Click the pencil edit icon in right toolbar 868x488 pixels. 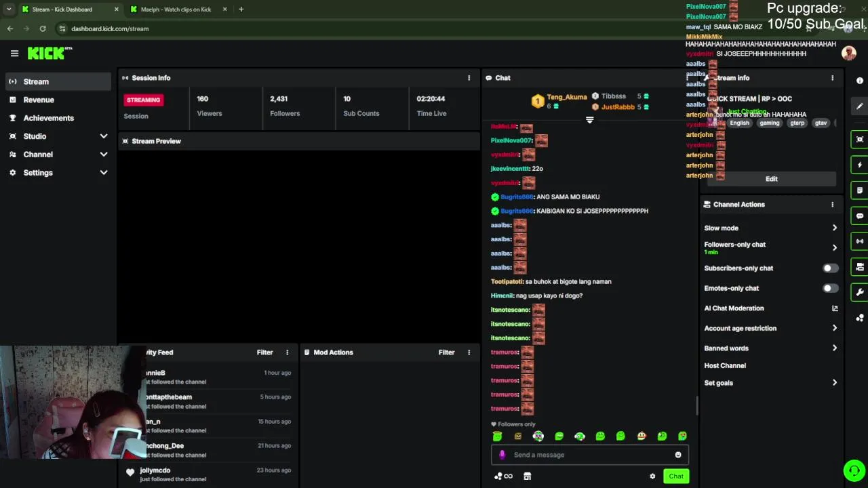[x=860, y=106]
